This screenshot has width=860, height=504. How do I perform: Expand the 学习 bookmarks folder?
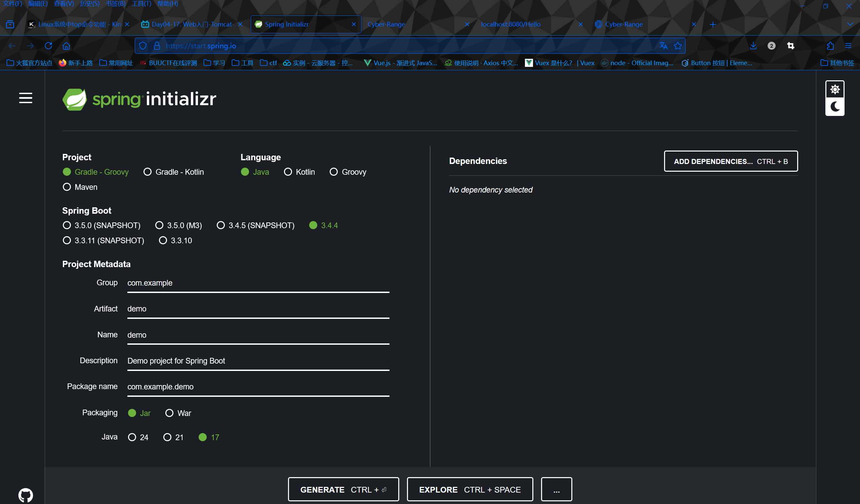[x=214, y=63]
